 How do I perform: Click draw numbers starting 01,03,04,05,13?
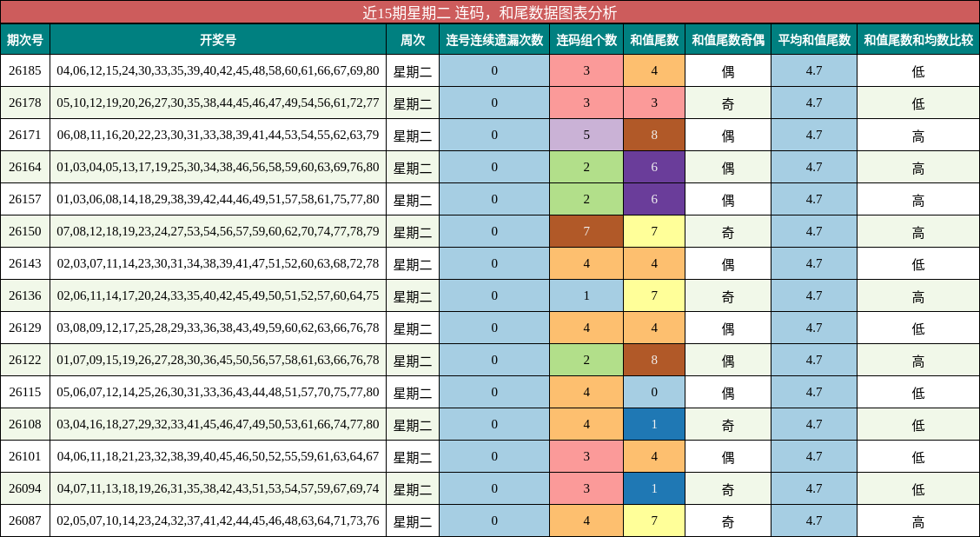tap(218, 167)
